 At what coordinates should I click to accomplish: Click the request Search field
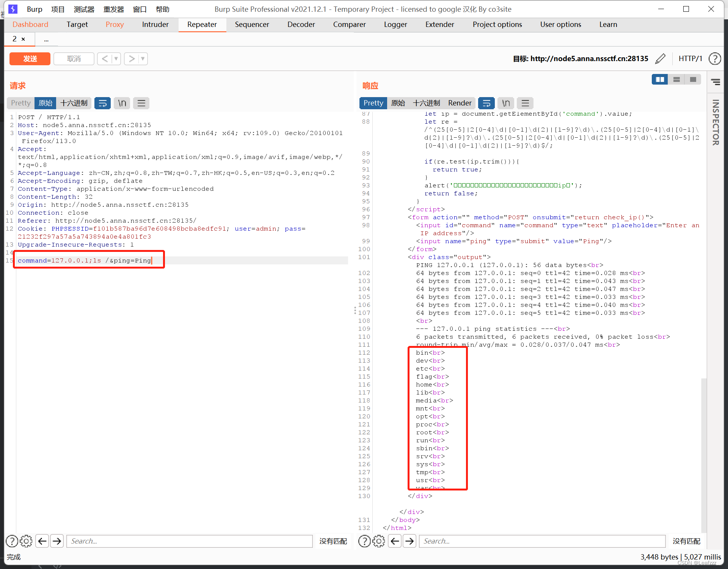[190, 541]
